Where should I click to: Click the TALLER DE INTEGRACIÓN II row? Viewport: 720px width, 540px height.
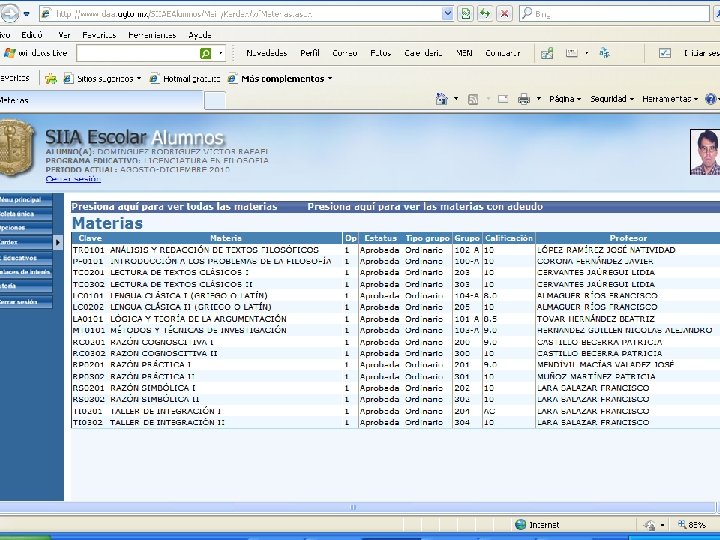pos(396,422)
